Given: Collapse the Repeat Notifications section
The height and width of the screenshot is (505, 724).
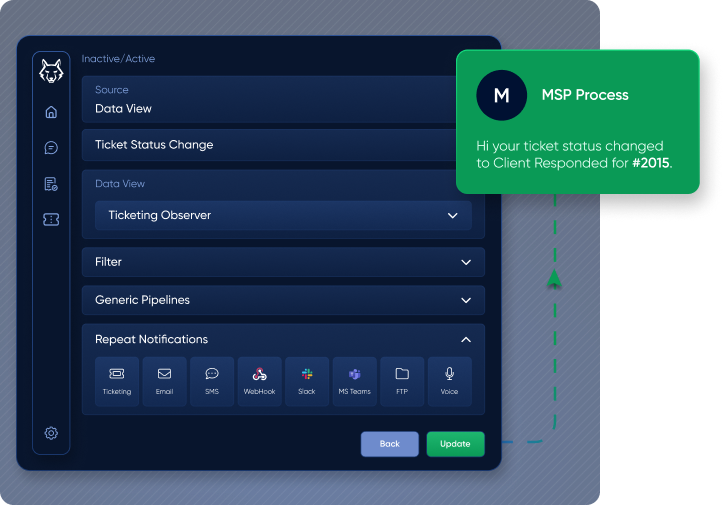Looking at the screenshot, I should [x=465, y=340].
